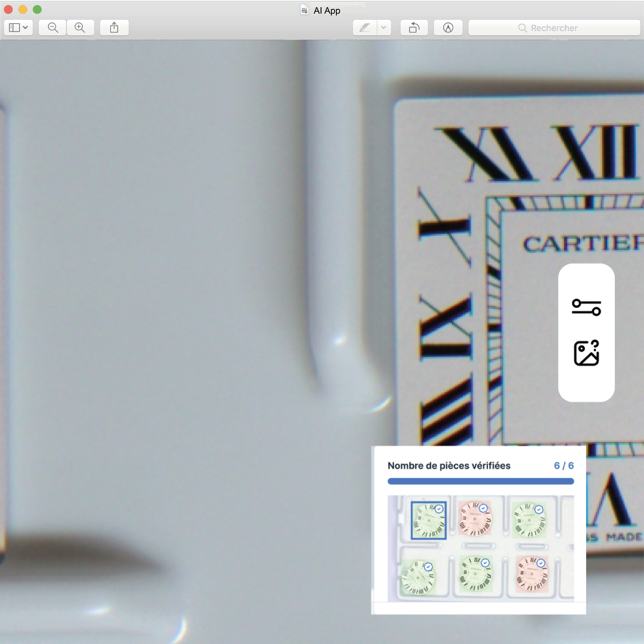Show the Markup toolbar
This screenshot has width=644, height=644.
point(448,28)
